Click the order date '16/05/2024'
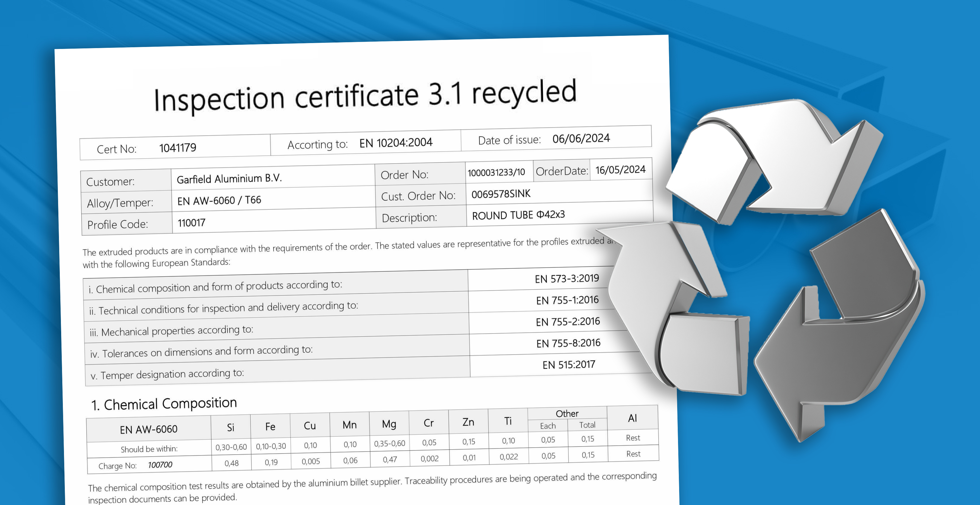Viewport: 980px width, 505px height. (x=620, y=169)
